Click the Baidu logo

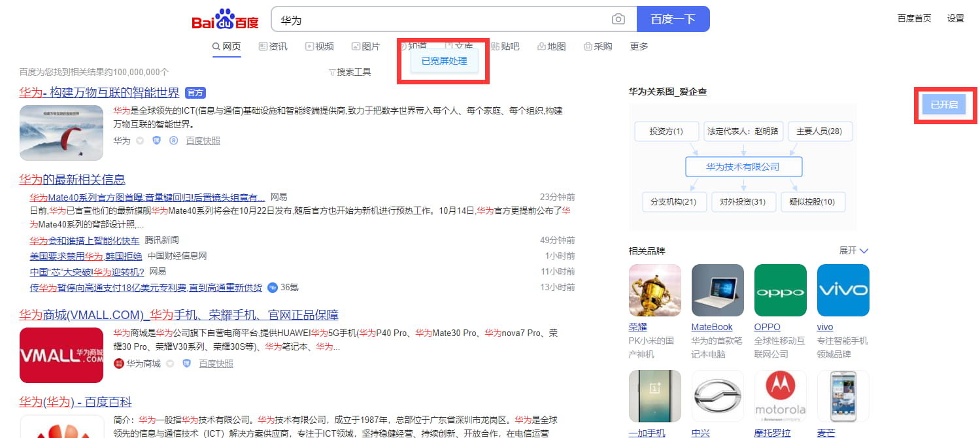(225, 20)
